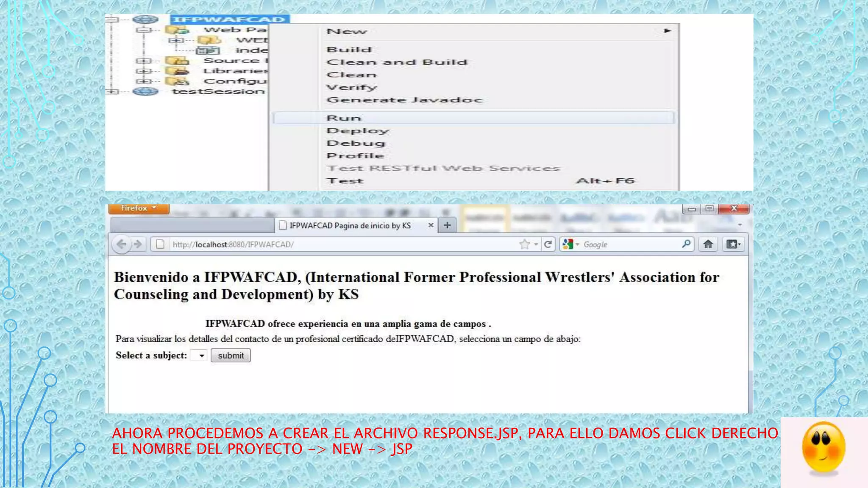Click the Libraries folder icon

177,71
